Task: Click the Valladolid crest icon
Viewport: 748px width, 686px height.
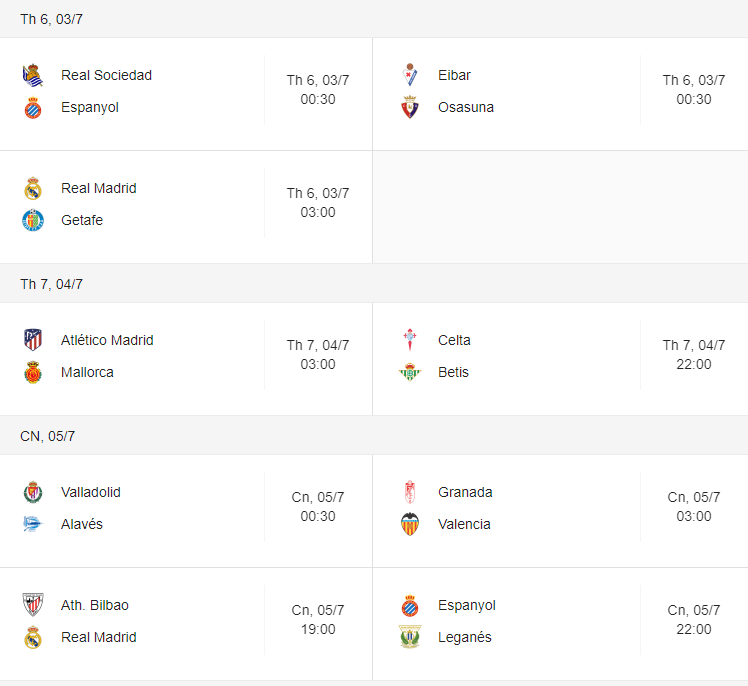Action: (33, 492)
